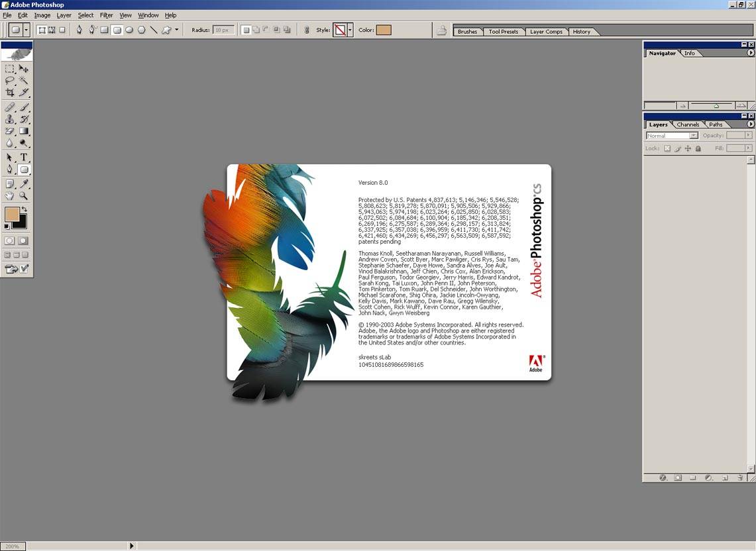Choose Standard Screen Mode
This screenshot has width=756, height=551.
[x=7, y=254]
